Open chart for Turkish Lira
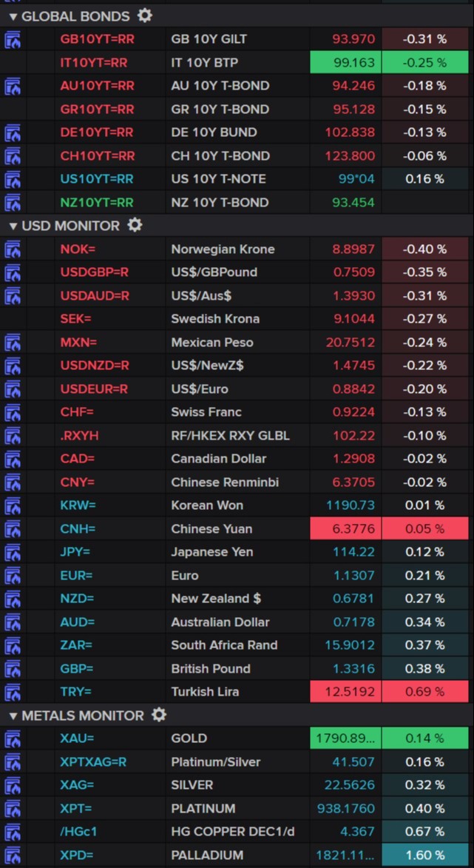 11,692
